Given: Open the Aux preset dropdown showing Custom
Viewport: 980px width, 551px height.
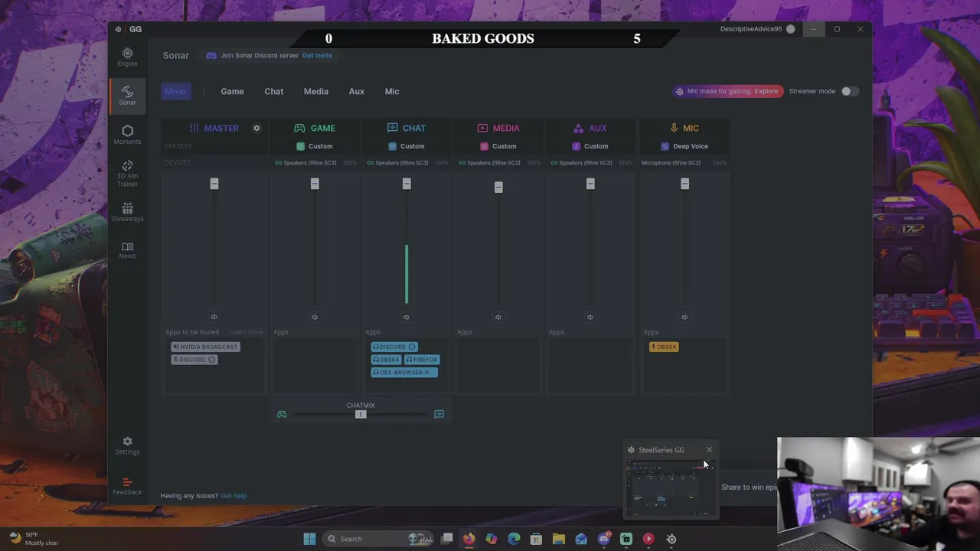Looking at the screenshot, I should click(x=590, y=146).
